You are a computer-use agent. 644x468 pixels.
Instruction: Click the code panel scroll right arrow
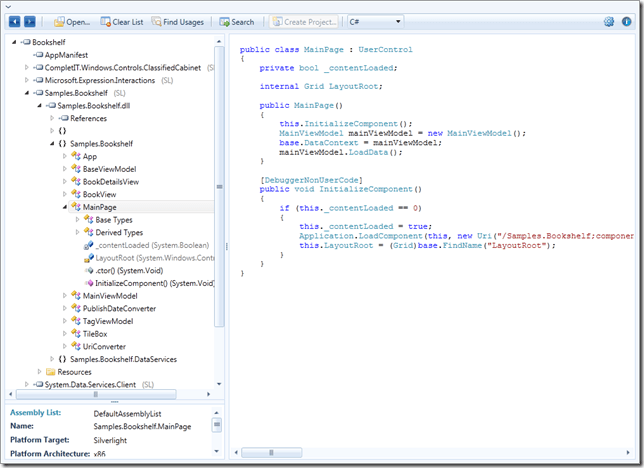[628, 452]
